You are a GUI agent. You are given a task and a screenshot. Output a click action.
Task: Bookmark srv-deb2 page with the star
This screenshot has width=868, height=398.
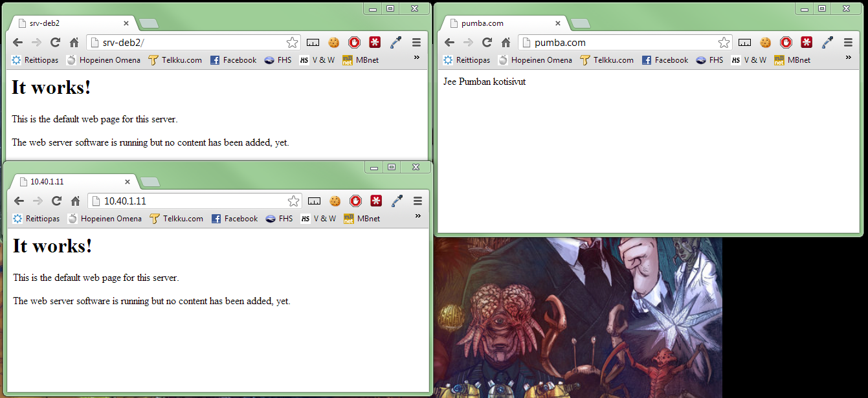292,43
